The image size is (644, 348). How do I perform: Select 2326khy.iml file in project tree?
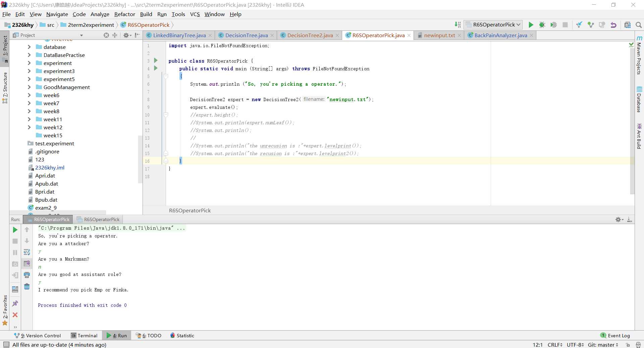[x=50, y=167]
